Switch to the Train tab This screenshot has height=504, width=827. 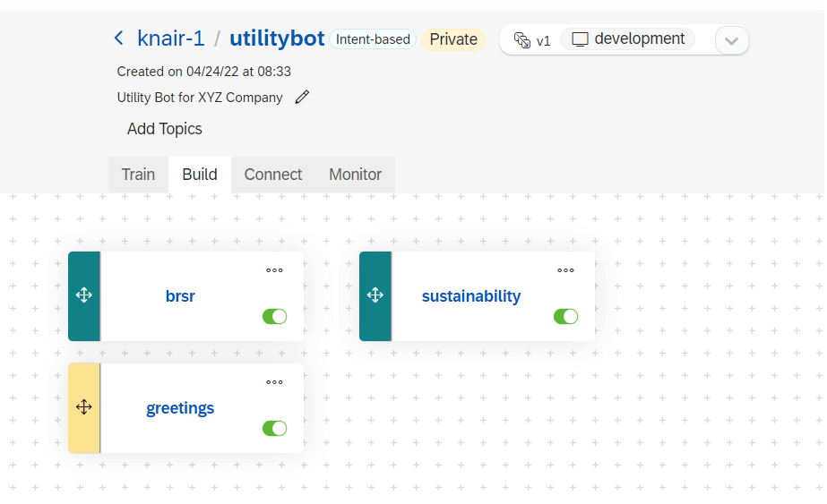coord(138,175)
